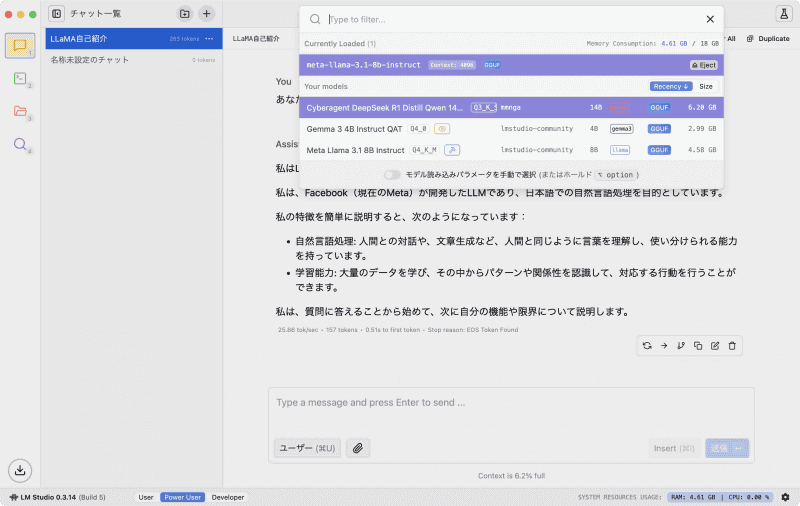Duplicate the current chat
The image size is (800, 506).
(x=768, y=39)
